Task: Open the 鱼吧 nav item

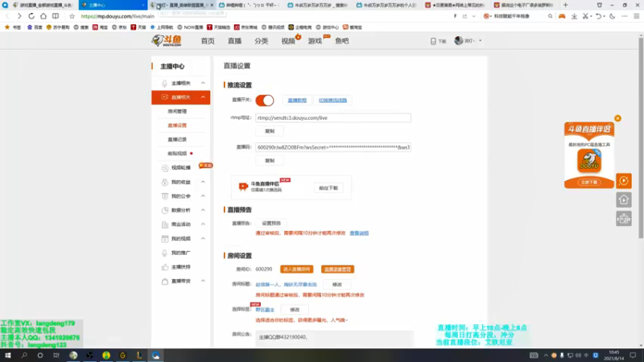Action: [x=341, y=41]
